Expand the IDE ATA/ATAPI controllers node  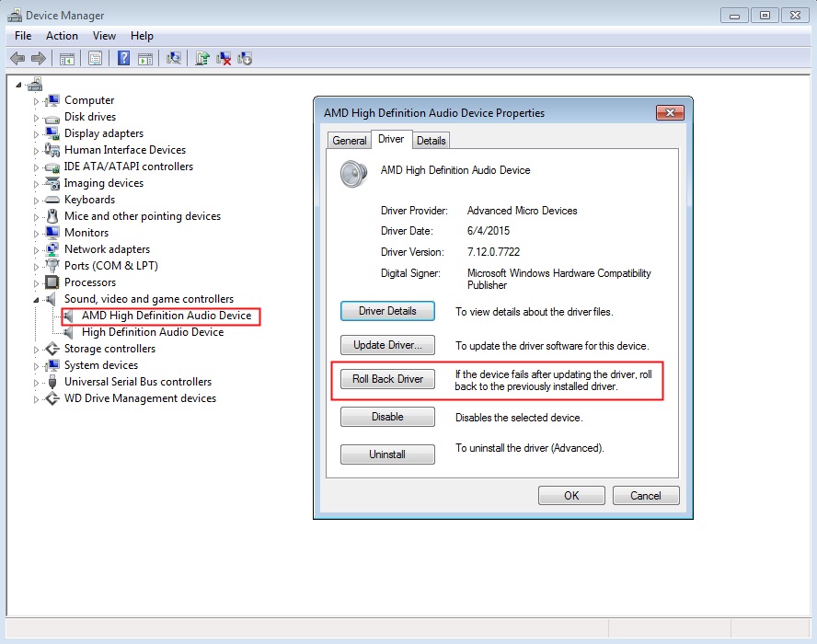pos(36,167)
